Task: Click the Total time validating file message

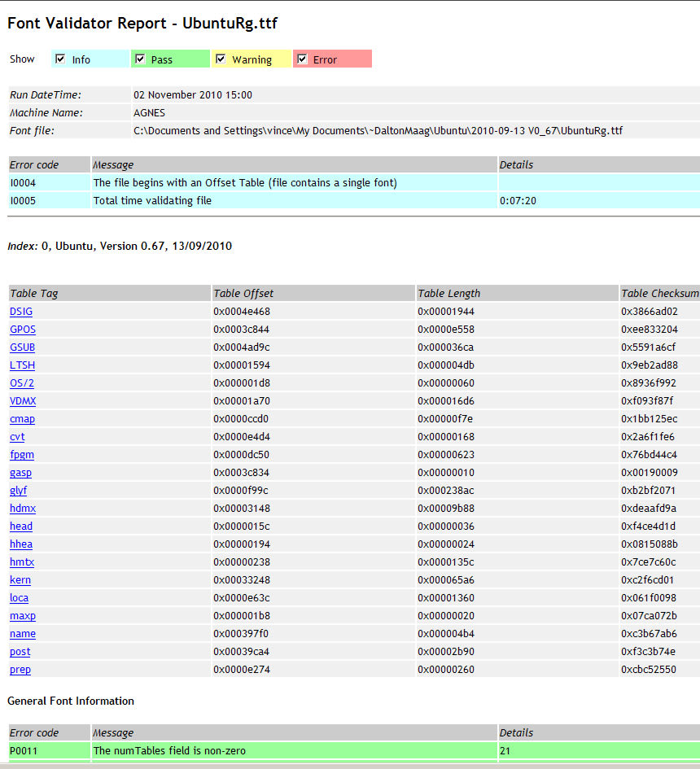Action: click(152, 200)
